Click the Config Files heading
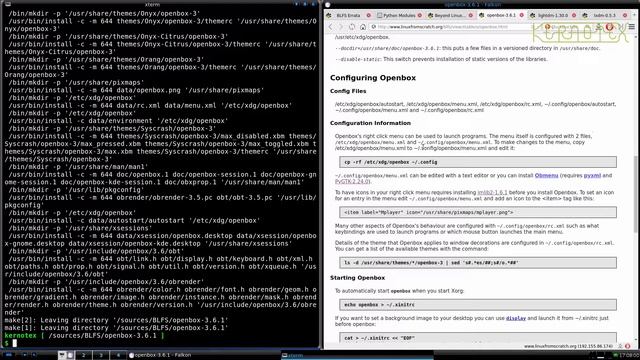 click(x=348, y=91)
